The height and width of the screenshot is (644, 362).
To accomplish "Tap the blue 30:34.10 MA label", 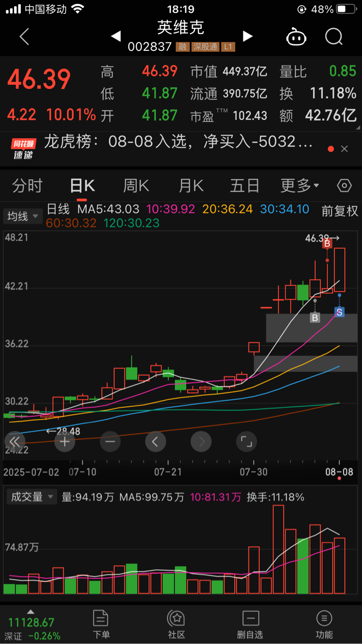I will pos(285,209).
